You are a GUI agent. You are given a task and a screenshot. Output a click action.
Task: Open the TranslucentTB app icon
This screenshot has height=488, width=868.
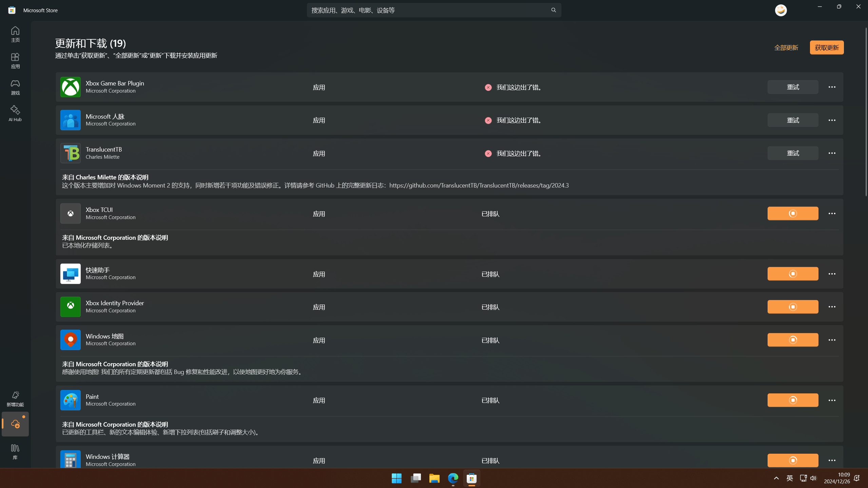(x=70, y=153)
